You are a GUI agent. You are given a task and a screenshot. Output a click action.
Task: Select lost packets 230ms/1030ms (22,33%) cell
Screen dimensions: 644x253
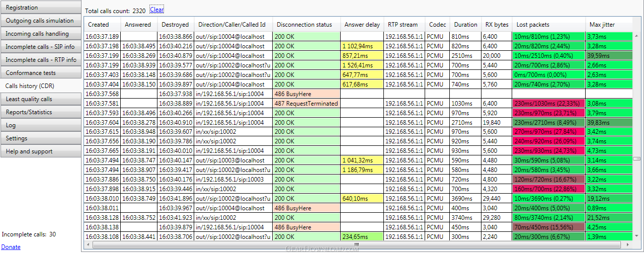tap(548, 103)
